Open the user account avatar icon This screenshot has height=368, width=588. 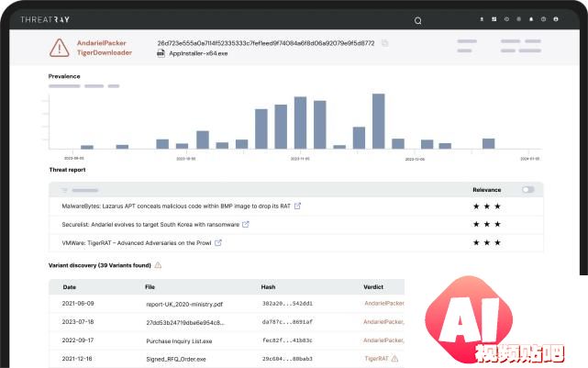coord(556,19)
